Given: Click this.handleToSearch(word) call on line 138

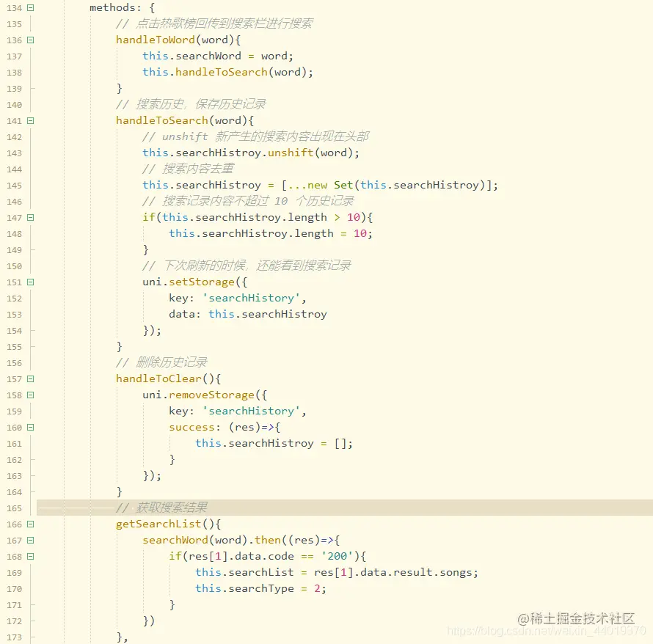Looking at the screenshot, I should (227, 73).
